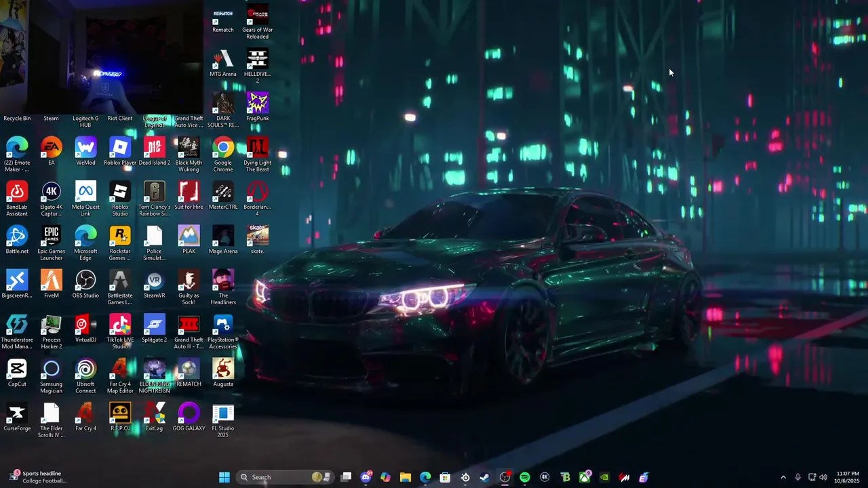The height and width of the screenshot is (488, 868).
Task: Open the PEAK game shortcut
Action: pos(189,239)
